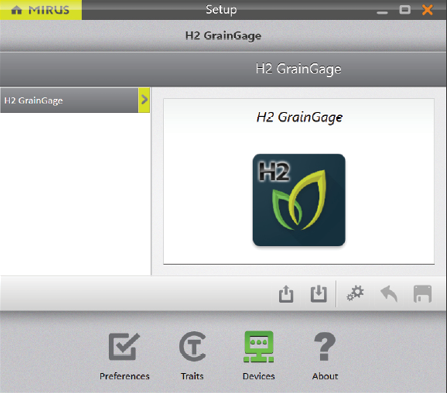Expand the H2 GrainGage yellow chevron
This screenshot has width=447, height=393.
click(x=144, y=100)
